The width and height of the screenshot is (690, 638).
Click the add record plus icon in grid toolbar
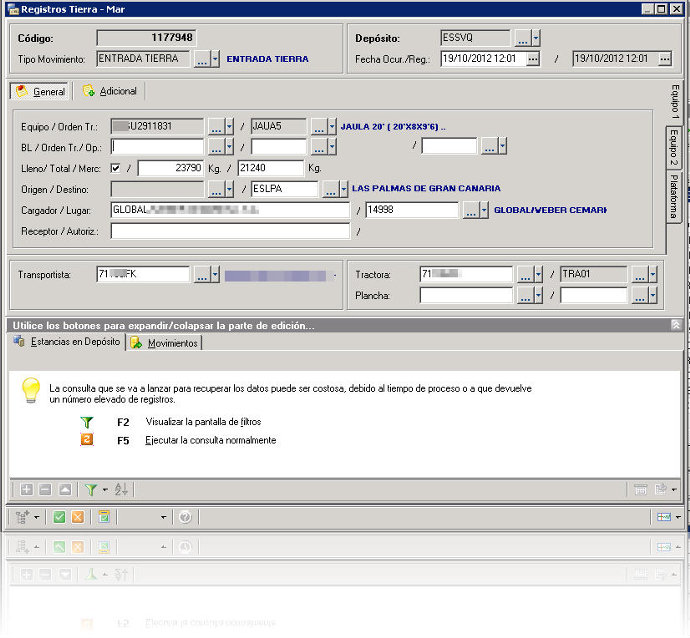pyautogui.click(x=26, y=489)
